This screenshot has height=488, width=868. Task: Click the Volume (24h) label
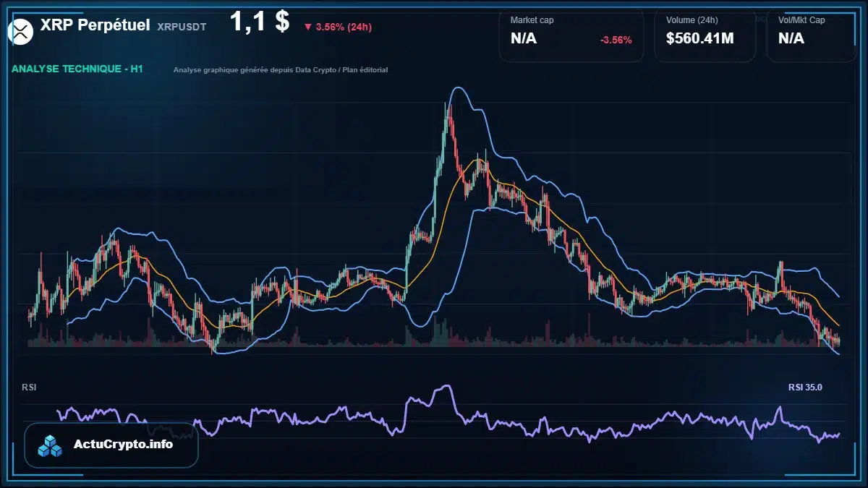692,20
